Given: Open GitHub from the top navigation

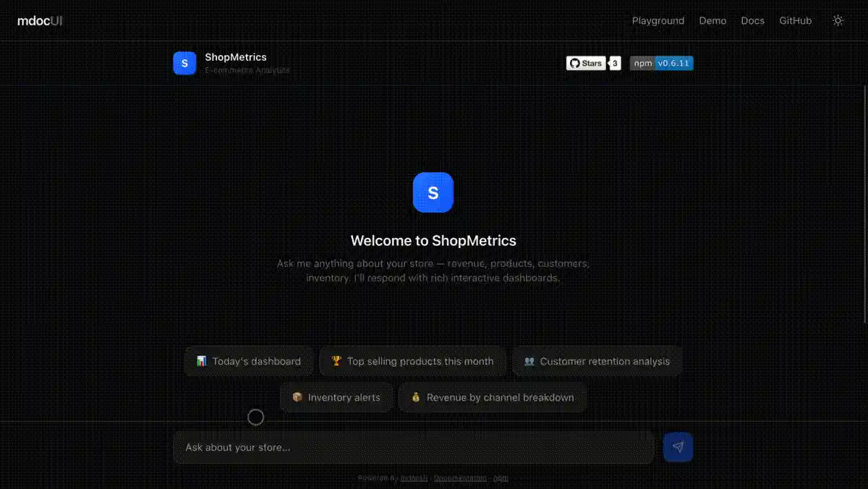Looking at the screenshot, I should [x=795, y=20].
